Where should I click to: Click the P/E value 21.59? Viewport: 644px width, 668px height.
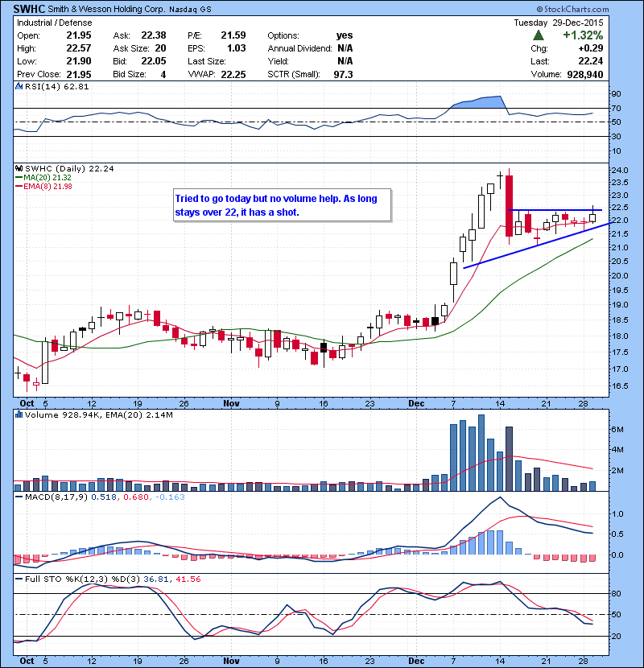tap(233, 35)
